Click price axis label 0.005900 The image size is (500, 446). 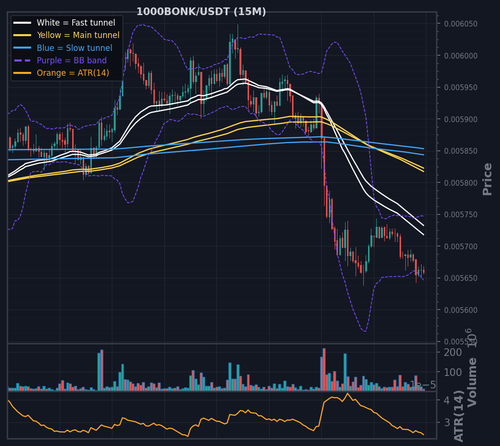(x=461, y=119)
